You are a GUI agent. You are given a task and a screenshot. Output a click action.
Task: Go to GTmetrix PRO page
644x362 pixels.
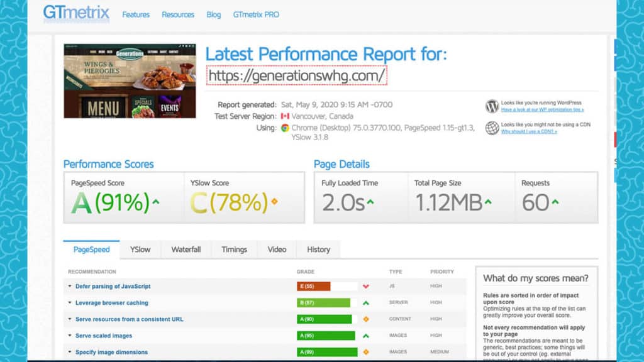(256, 14)
